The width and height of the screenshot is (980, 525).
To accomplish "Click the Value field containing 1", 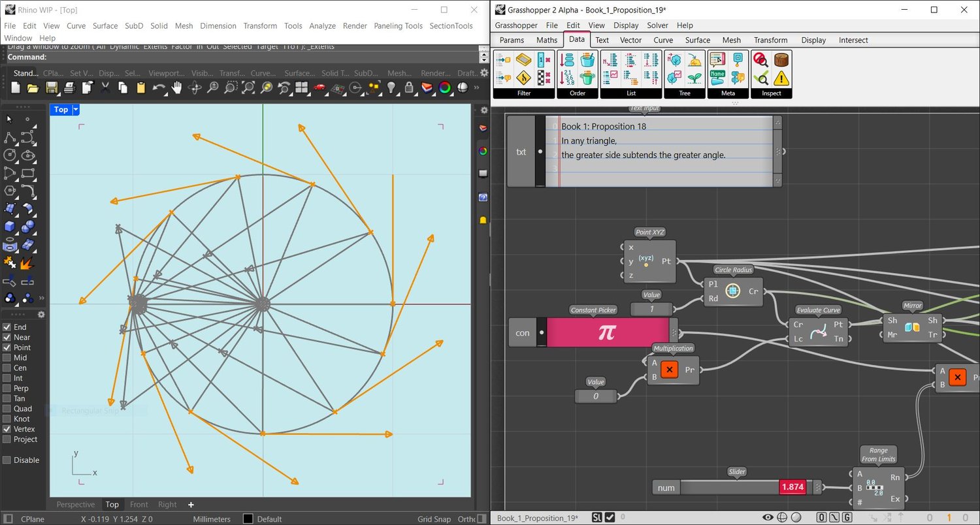I will (x=651, y=309).
